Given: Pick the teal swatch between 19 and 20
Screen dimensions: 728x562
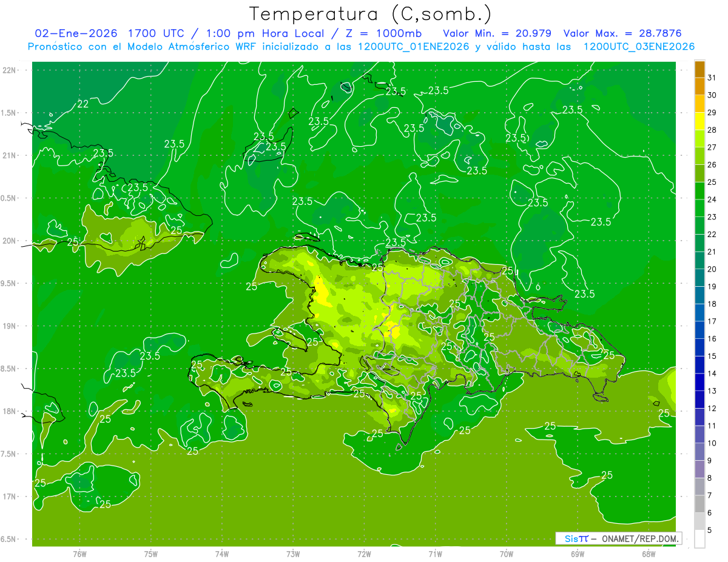Looking at the screenshot, I should point(699,278).
